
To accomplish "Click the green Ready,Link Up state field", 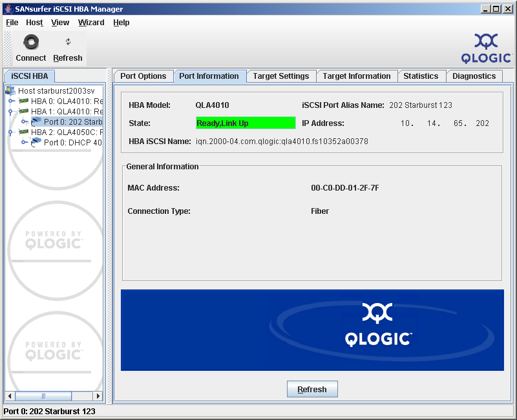I will (246, 123).
